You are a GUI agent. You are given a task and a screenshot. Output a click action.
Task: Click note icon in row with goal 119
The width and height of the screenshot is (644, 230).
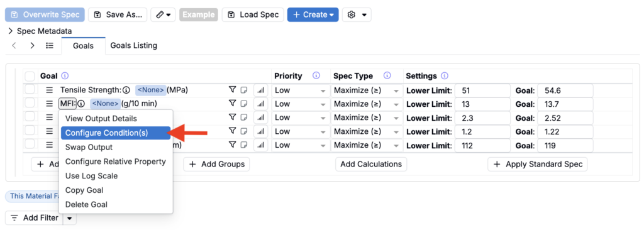(x=244, y=145)
